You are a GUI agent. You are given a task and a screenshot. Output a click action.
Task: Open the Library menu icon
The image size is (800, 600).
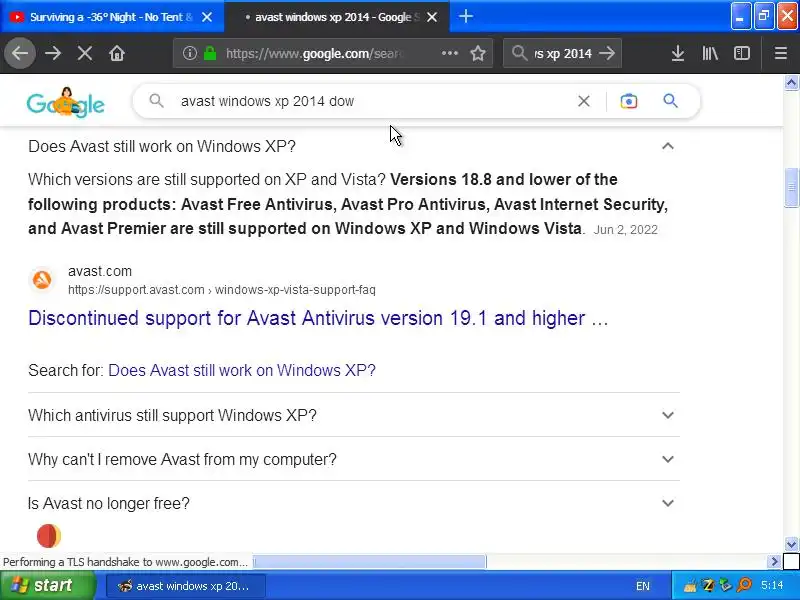pos(710,53)
